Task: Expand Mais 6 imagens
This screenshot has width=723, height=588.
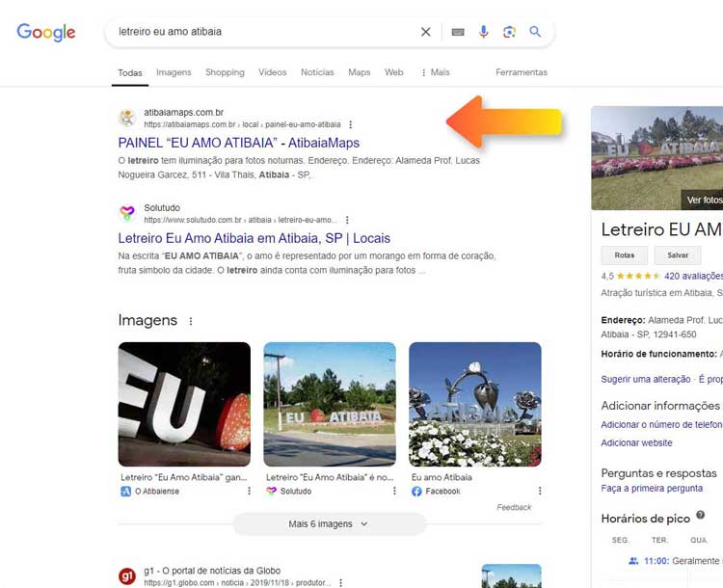Action: click(x=329, y=523)
